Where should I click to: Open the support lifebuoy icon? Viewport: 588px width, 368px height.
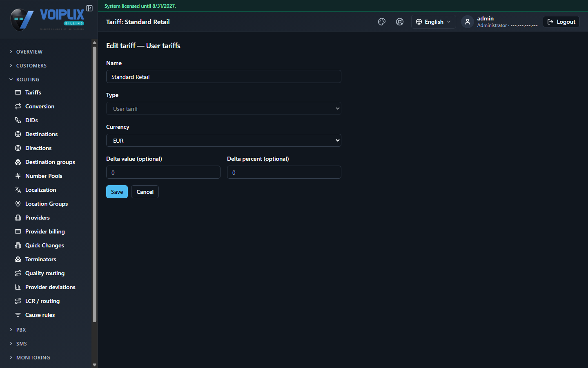[x=400, y=22]
